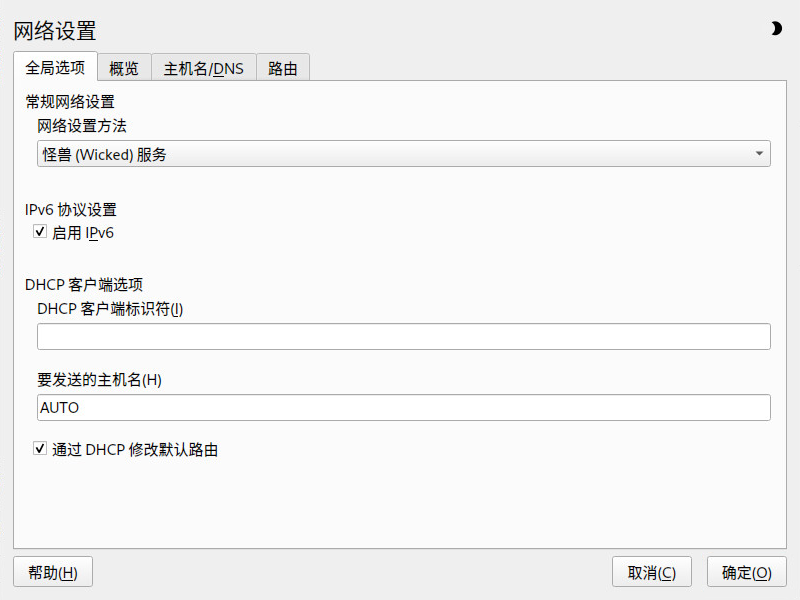Viewport: 800px width, 600px height.
Task: Click the arrow of the 网络设置方法 dropdown
Action: [759, 154]
